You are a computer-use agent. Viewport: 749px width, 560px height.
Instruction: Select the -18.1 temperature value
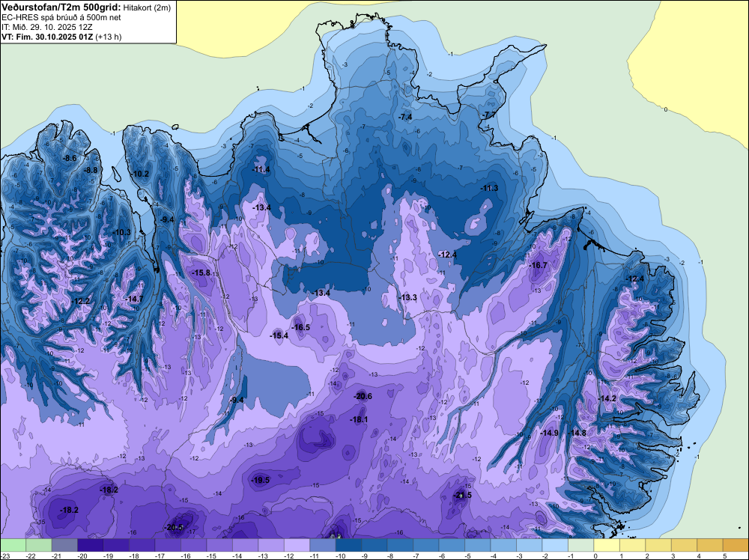click(359, 420)
